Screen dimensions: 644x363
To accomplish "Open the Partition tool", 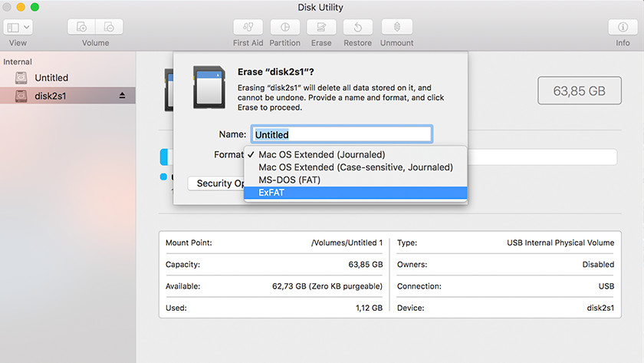I will [x=284, y=27].
